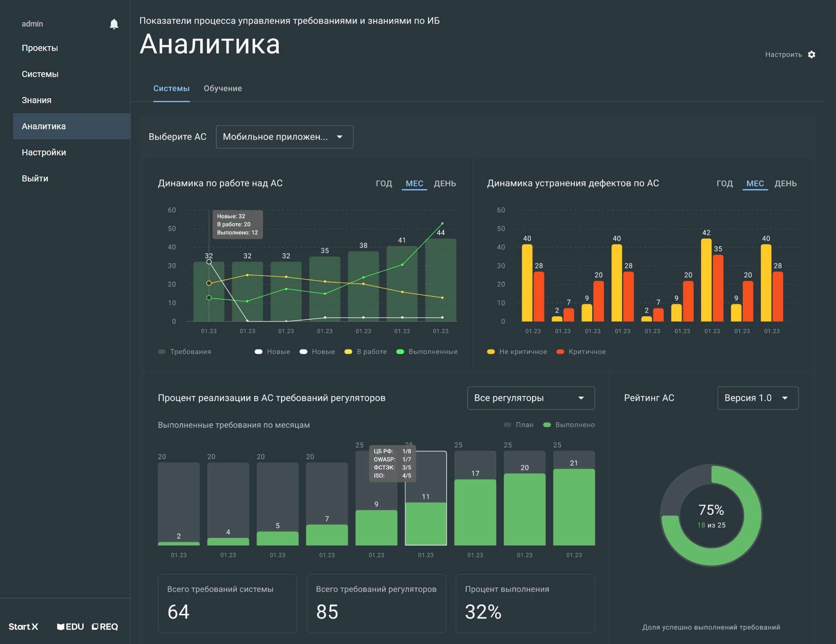Image resolution: width=836 pixels, height=644 pixels.
Task: Expand the Мобильное приложение system dropdown
Action: [x=284, y=137]
